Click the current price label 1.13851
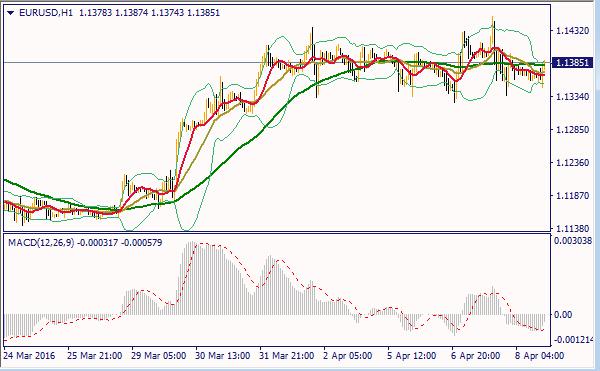This screenshot has height=371, width=600. 572,63
